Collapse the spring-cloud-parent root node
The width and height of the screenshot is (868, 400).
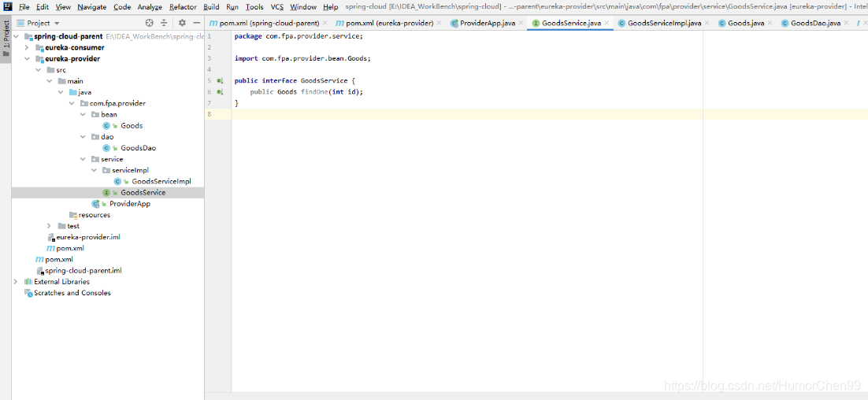pyautogui.click(x=16, y=36)
